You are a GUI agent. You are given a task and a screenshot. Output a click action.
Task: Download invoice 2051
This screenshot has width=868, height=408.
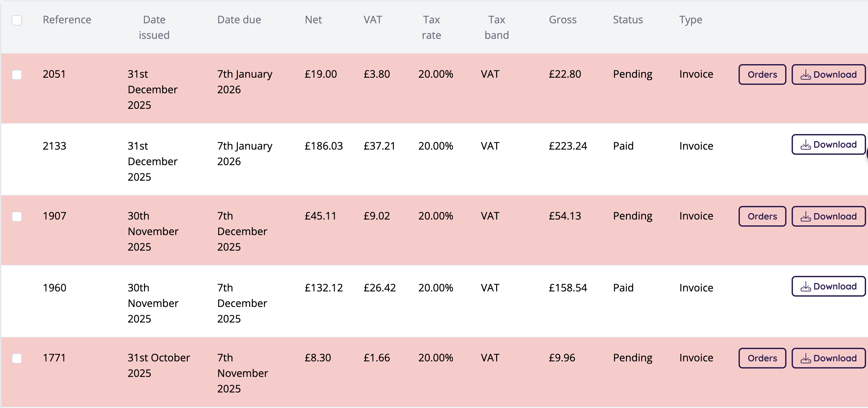828,74
